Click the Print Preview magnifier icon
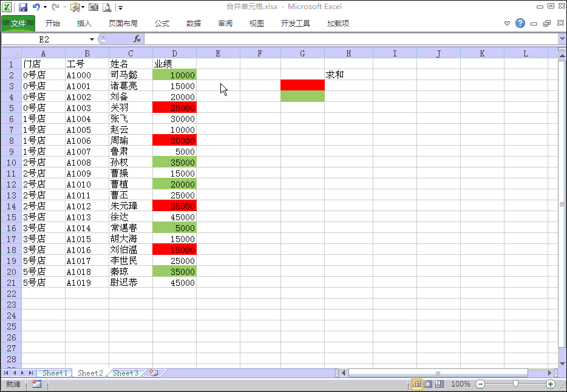The height and width of the screenshot is (392, 567). point(107,7)
